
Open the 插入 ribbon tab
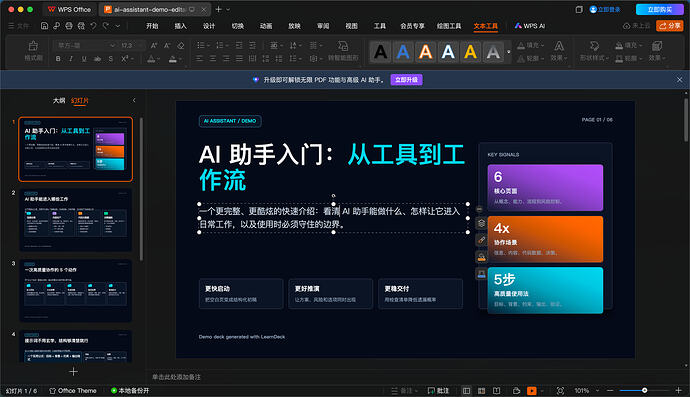(x=180, y=26)
